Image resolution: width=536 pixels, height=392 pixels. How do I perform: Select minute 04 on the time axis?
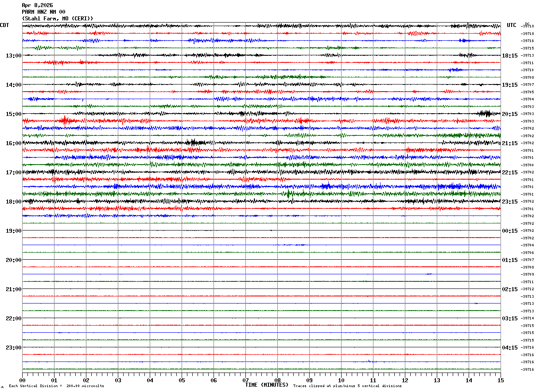[150, 380]
